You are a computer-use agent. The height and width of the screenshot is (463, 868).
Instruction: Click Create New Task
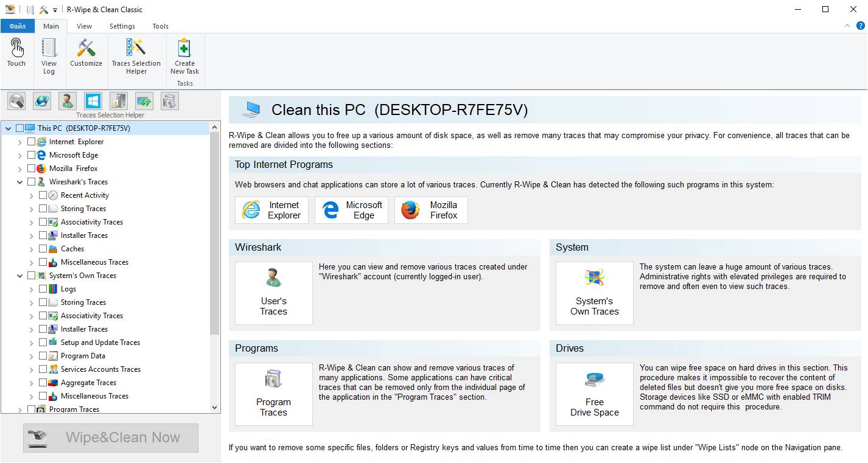click(185, 57)
